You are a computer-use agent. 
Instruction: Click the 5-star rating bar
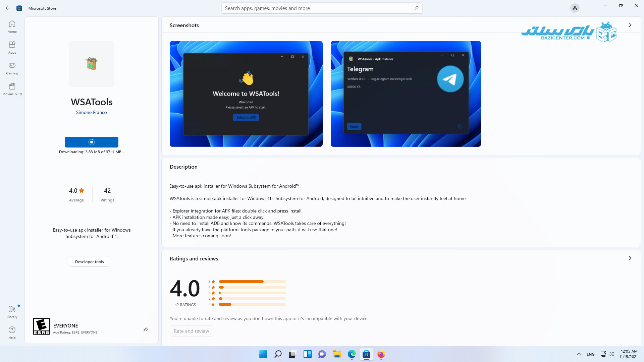[252, 282]
